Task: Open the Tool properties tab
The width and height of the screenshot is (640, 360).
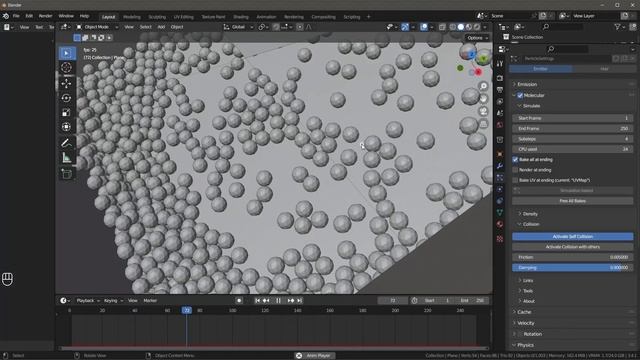Action: [500, 64]
